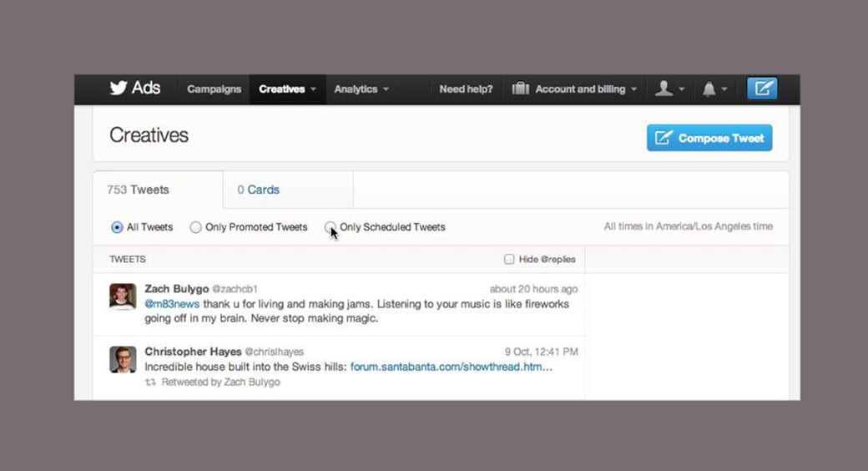This screenshot has height=471, width=868.
Task: Click the Twitter bird Ads logo
Action: tap(134, 89)
